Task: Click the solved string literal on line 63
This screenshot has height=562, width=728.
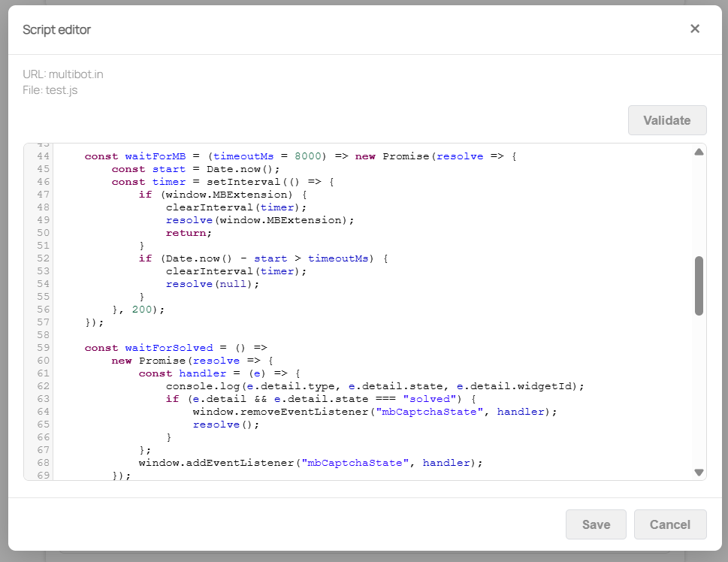Action: (x=428, y=398)
